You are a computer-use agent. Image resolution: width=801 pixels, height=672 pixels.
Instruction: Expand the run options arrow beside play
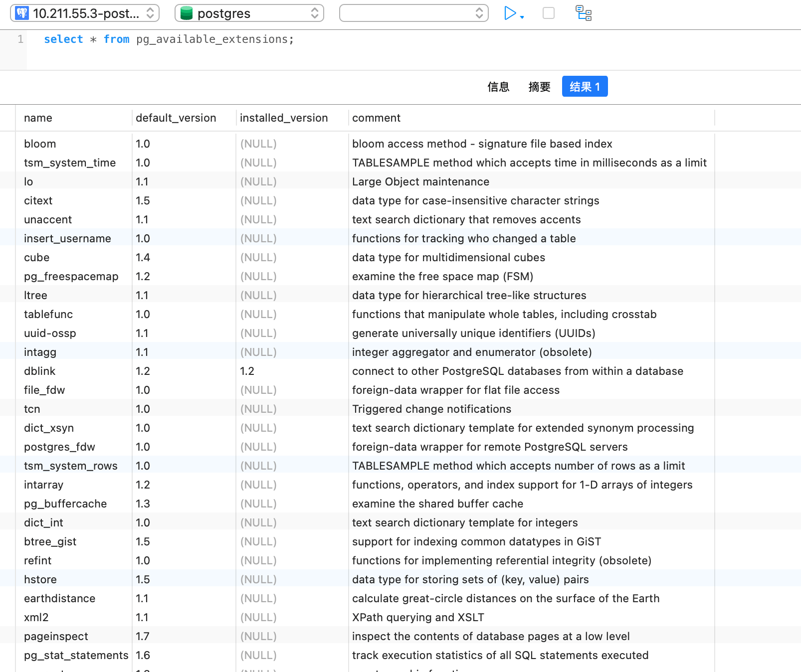(522, 17)
